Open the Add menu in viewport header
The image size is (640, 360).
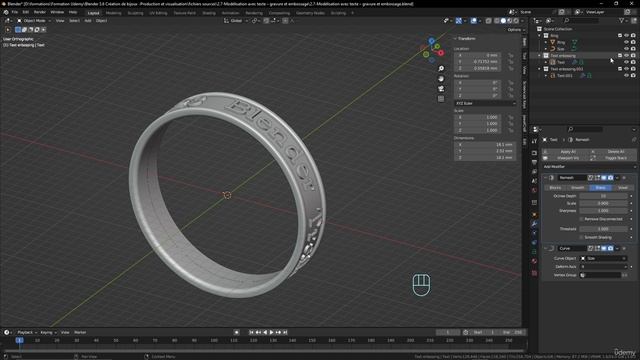pos(88,20)
